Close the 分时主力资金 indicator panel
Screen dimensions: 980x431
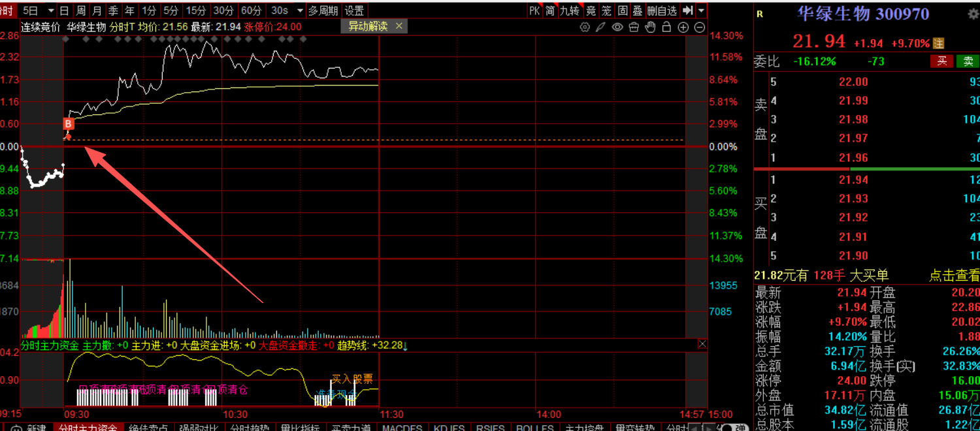702,344
